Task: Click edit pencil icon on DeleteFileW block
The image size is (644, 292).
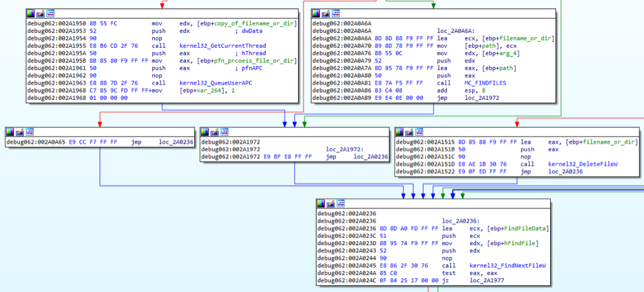Action: coord(410,132)
